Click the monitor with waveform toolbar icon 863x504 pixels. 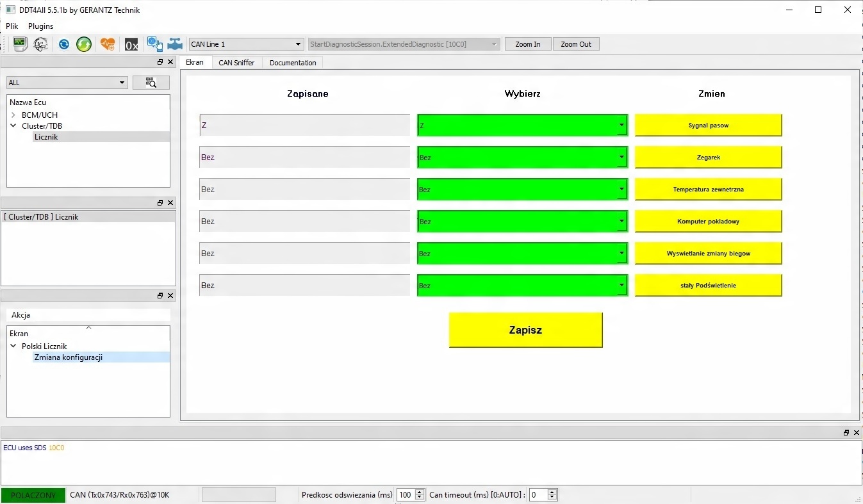coord(20,44)
